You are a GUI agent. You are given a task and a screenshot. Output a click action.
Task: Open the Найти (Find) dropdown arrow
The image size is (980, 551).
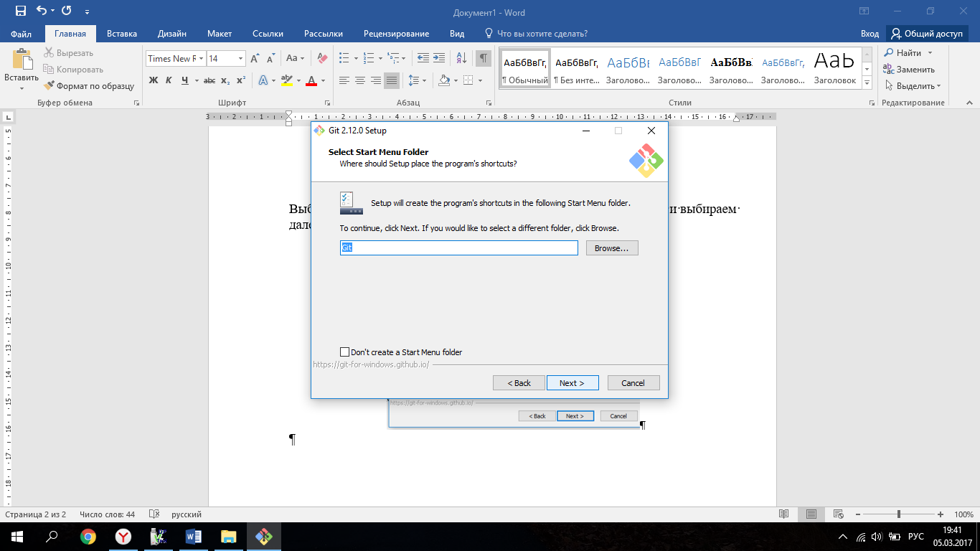(x=930, y=53)
